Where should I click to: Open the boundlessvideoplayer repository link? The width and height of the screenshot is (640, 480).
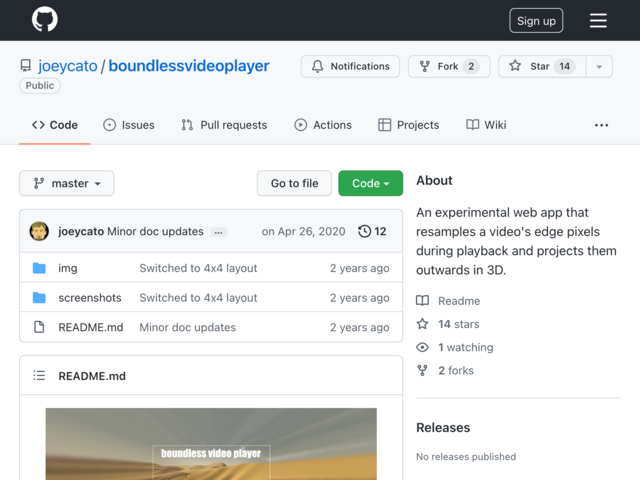189,66
